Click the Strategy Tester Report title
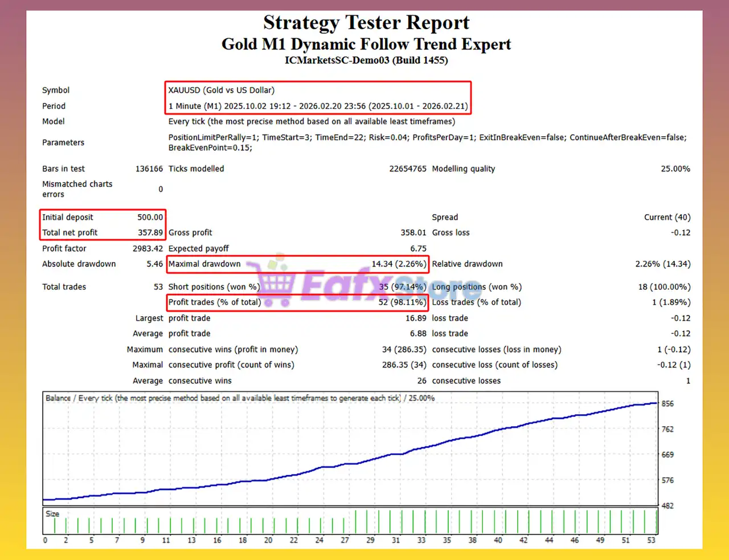Viewport: 729px width, 560px height. [x=366, y=23]
